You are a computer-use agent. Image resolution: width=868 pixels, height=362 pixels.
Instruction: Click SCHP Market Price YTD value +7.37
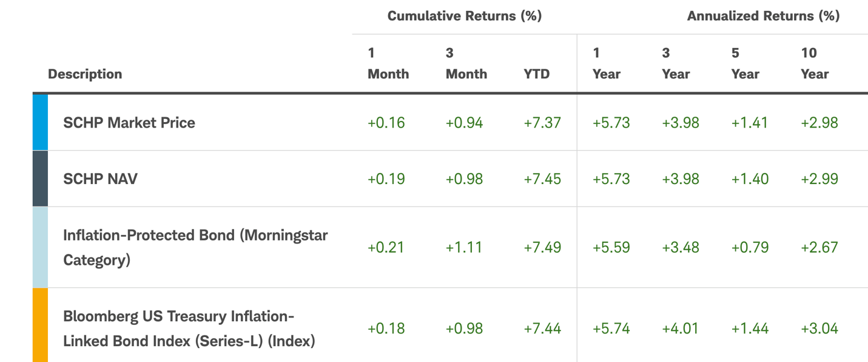point(542,123)
